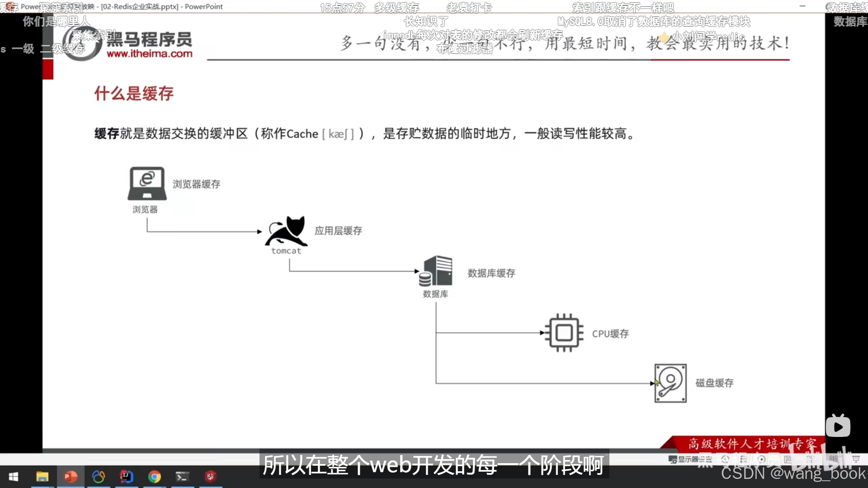Click the Chrome browser icon in taskbar

[x=155, y=477]
